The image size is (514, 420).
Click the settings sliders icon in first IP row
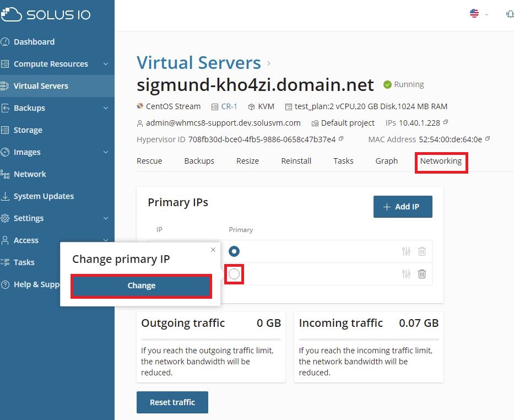coord(407,251)
